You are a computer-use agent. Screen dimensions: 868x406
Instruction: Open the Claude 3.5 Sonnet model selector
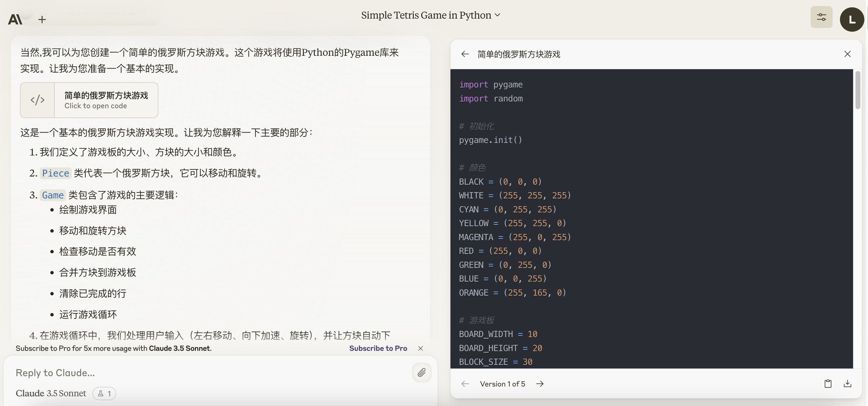click(x=51, y=393)
